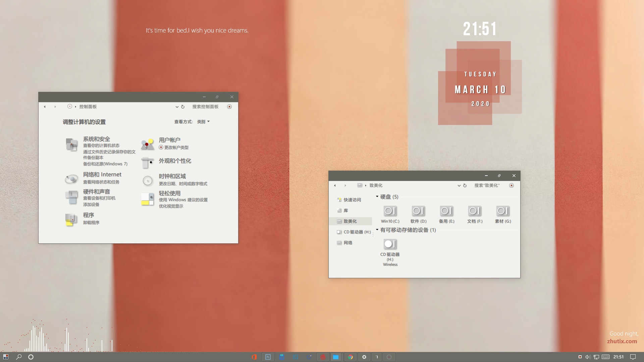Screen dimensions: 644x362
Task: Open the action center notification icon
Action: coord(633,357)
